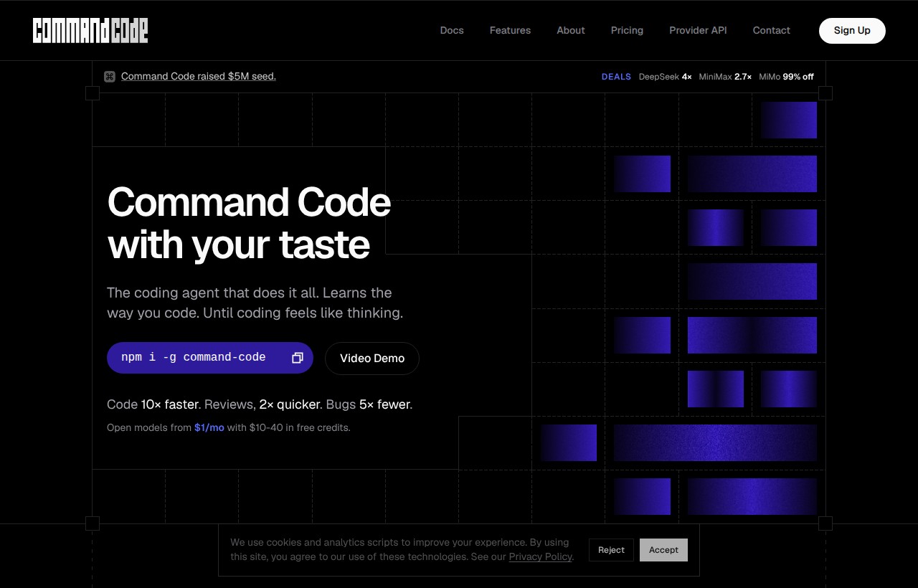Click the Sign Up button
This screenshot has width=918, height=588.
(852, 31)
